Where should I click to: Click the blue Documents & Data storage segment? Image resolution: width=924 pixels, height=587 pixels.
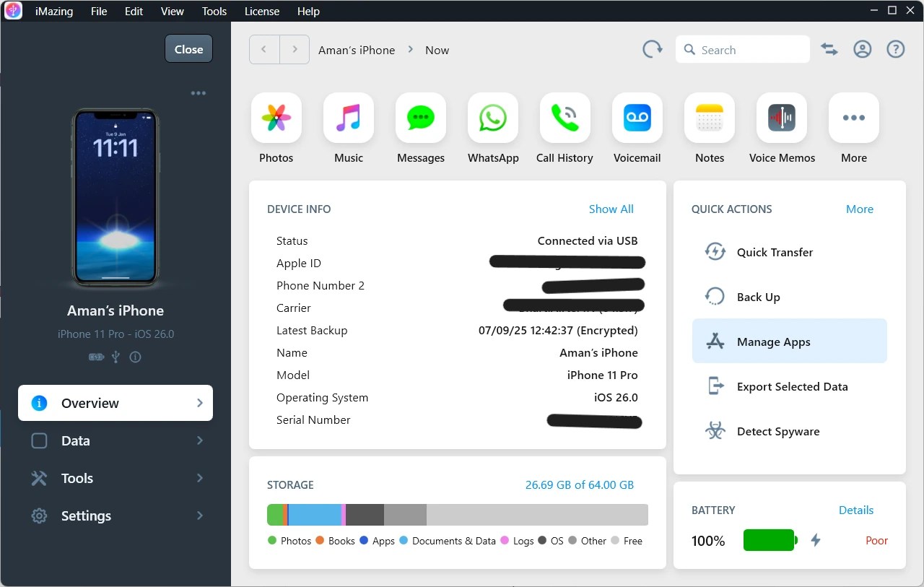coord(315,515)
